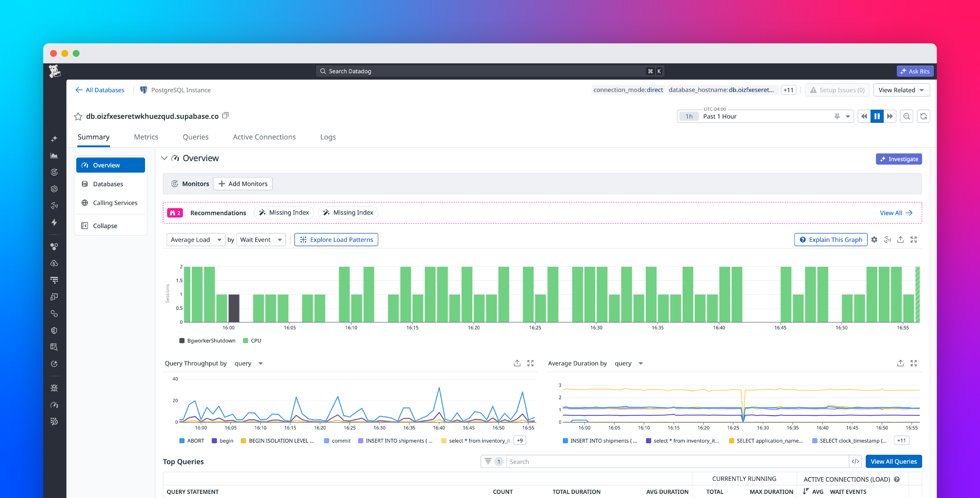Show +11 more duration legend entries
The width and height of the screenshot is (980, 498).
(x=901, y=440)
